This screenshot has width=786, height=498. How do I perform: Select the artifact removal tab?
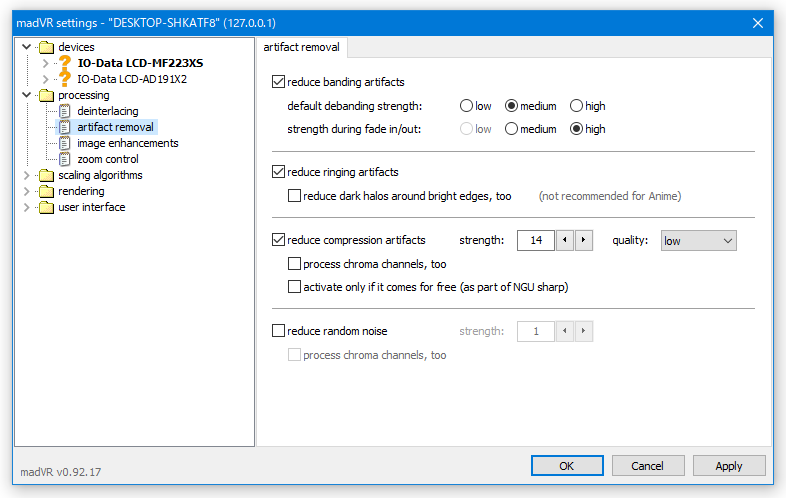302,47
